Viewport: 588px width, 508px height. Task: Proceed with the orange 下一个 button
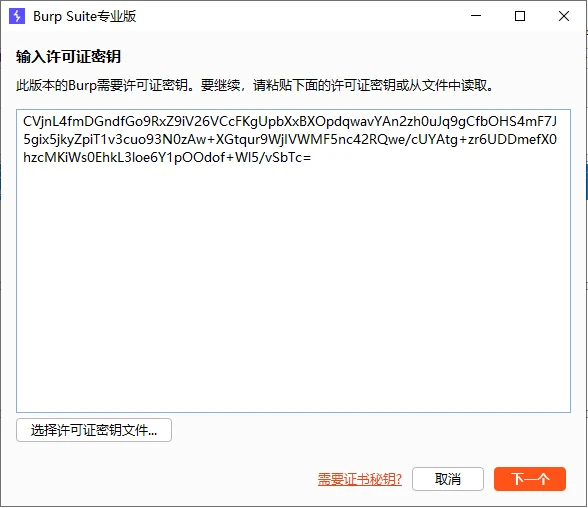coord(530,479)
